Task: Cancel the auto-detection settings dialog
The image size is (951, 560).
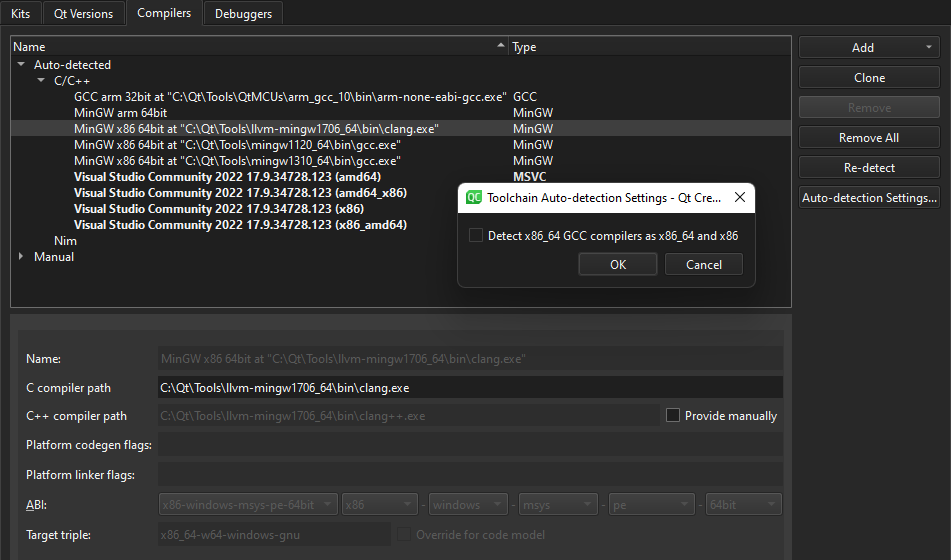Action: tap(703, 264)
